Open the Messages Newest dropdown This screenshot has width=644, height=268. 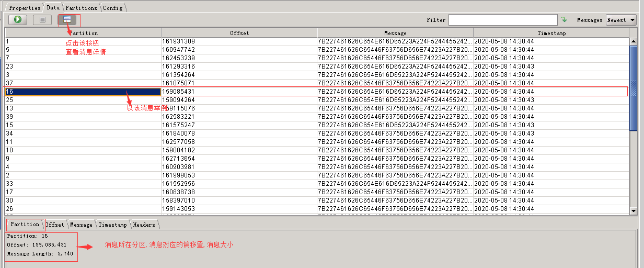click(621, 20)
